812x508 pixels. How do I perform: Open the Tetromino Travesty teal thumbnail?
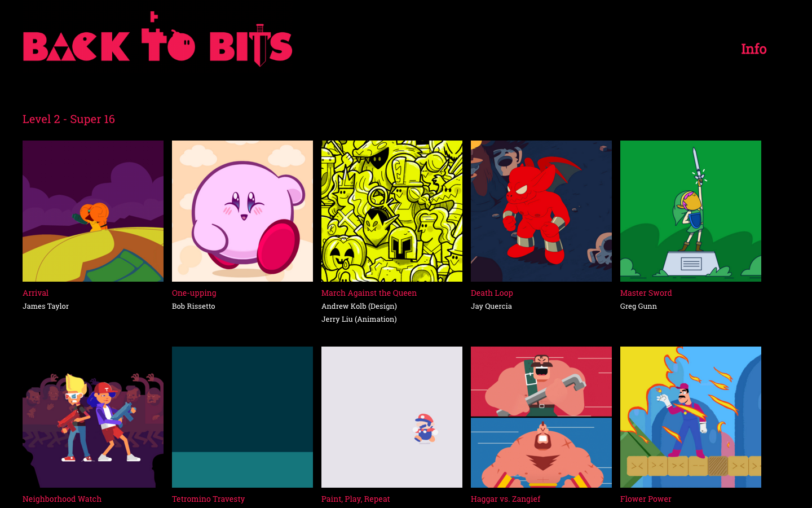click(242, 417)
